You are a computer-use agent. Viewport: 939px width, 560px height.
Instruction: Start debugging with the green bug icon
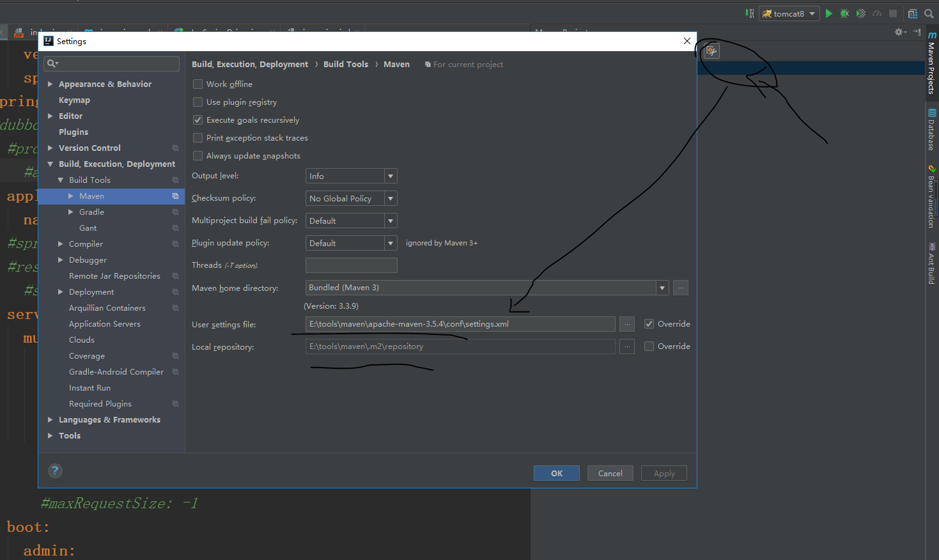(x=845, y=13)
